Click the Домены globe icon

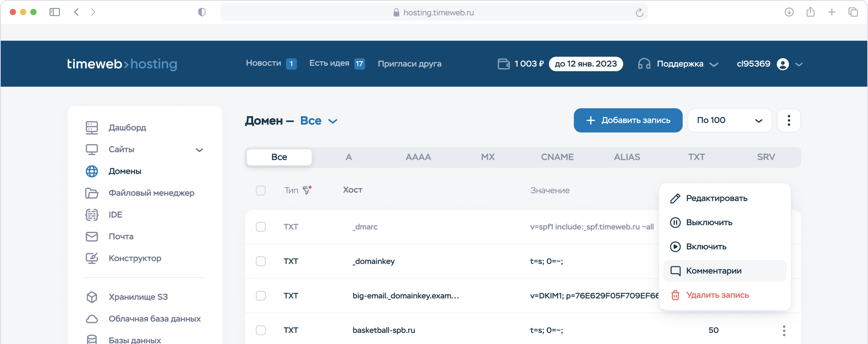(x=92, y=171)
